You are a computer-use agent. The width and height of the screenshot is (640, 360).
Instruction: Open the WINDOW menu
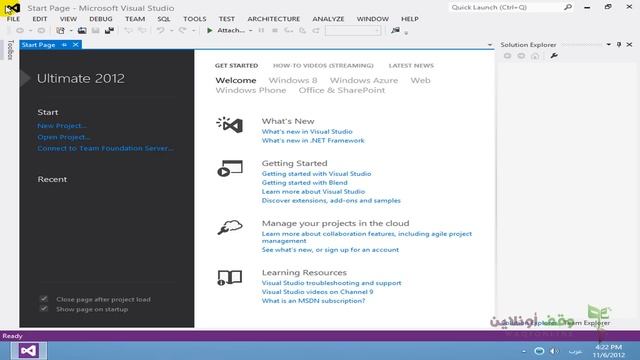pyautogui.click(x=373, y=19)
